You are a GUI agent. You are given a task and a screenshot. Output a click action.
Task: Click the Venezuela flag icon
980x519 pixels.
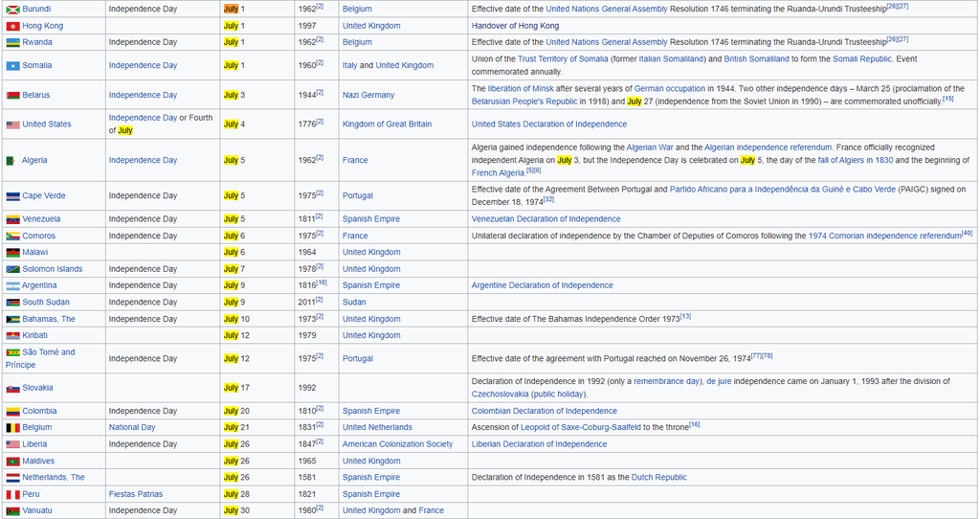[x=12, y=219]
